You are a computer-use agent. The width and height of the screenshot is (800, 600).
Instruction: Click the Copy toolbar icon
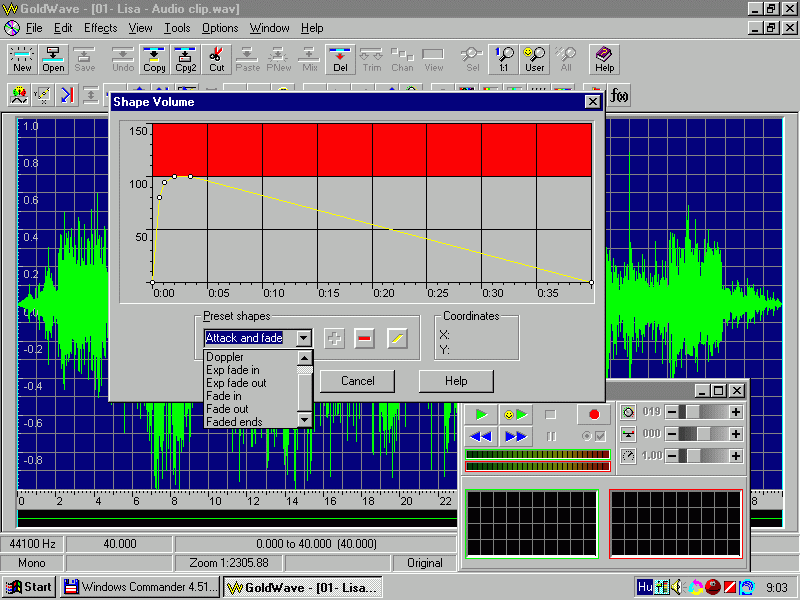pos(154,60)
